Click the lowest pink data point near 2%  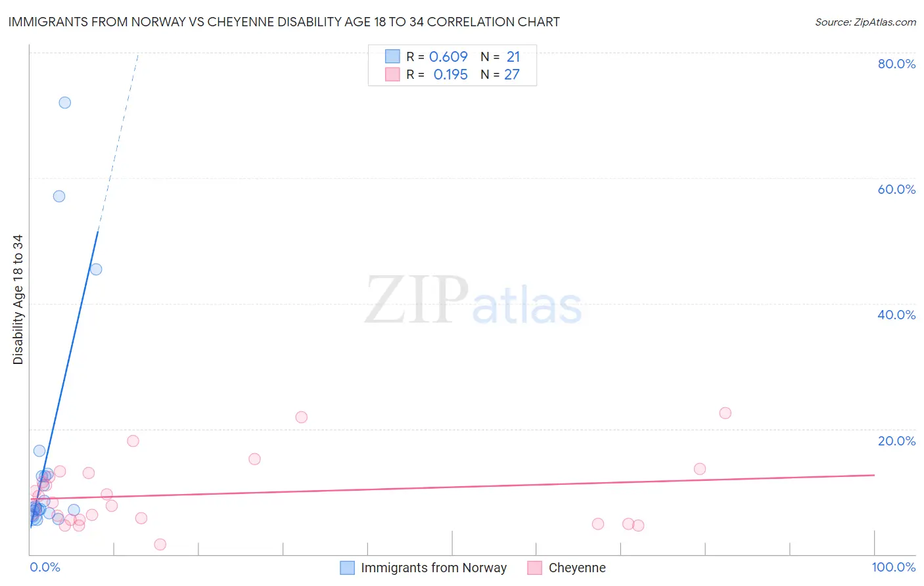coord(160,545)
